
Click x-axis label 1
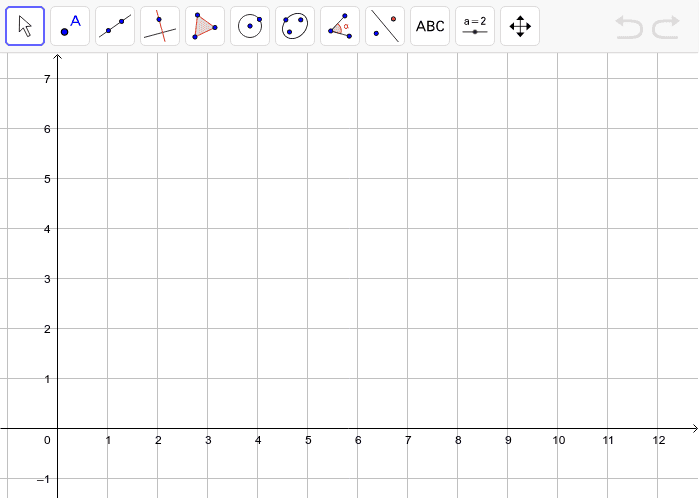point(108,440)
